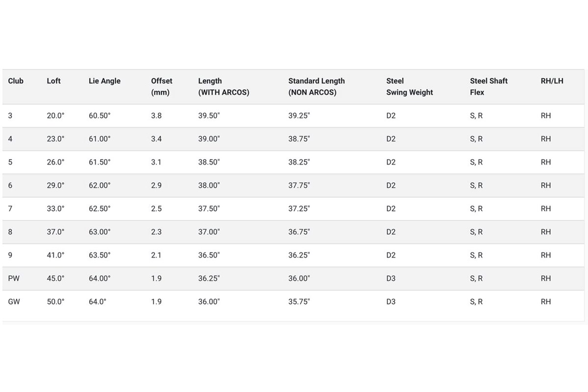Select the GW club row label
Screen dimensions: 588x392
(14, 302)
